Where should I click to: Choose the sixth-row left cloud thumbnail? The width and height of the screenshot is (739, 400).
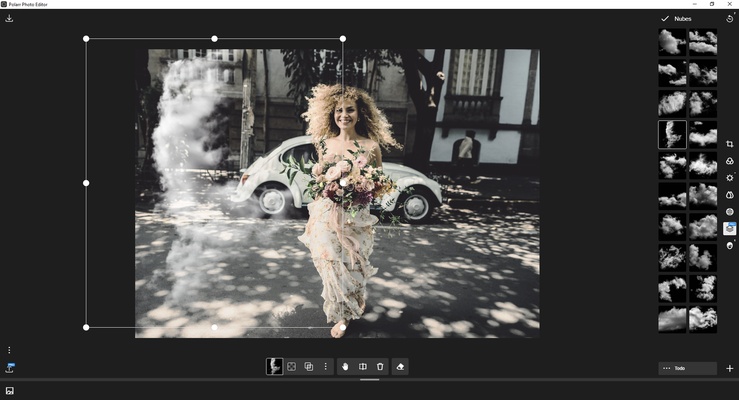(672, 196)
